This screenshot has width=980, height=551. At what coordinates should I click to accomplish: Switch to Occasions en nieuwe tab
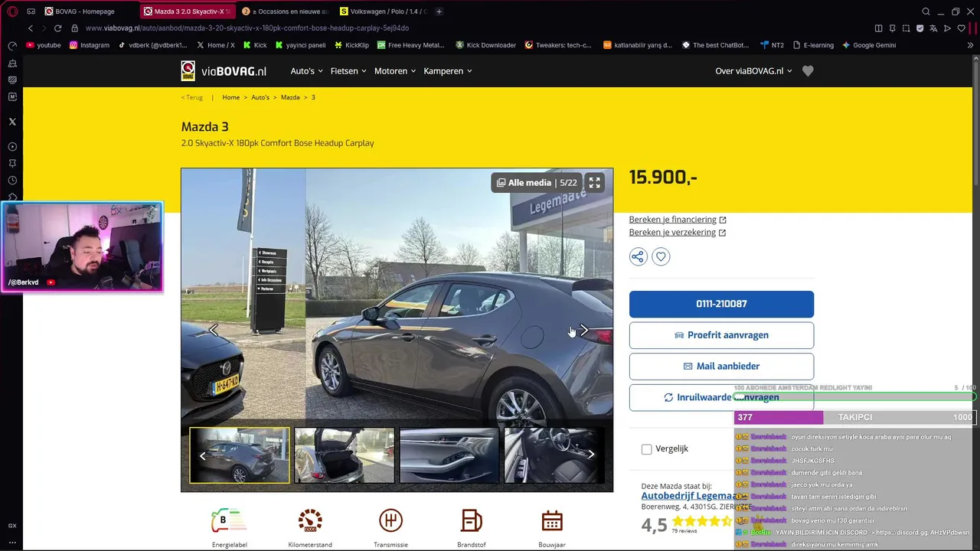pos(285,11)
